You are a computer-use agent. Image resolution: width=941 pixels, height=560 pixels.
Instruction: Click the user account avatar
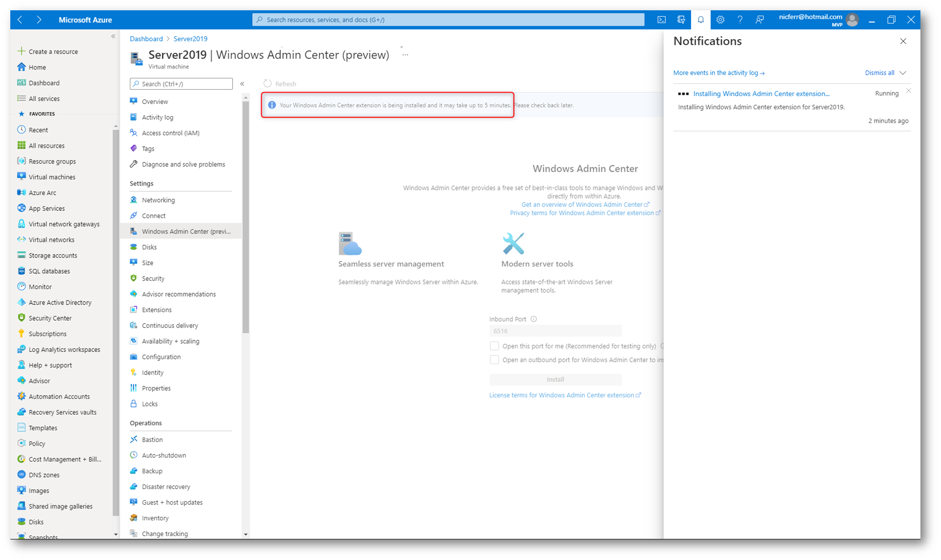tap(852, 20)
